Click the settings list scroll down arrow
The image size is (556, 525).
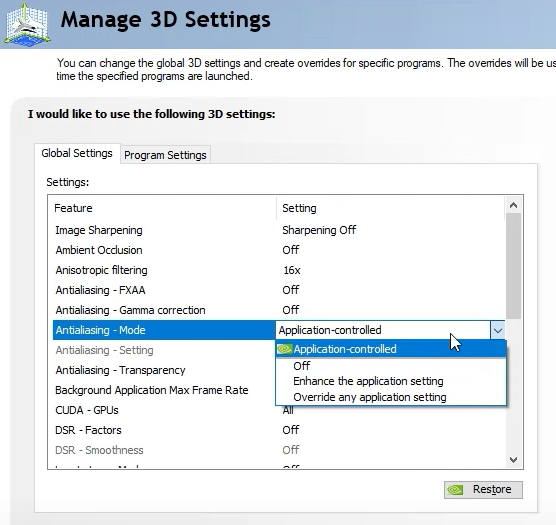click(513, 460)
